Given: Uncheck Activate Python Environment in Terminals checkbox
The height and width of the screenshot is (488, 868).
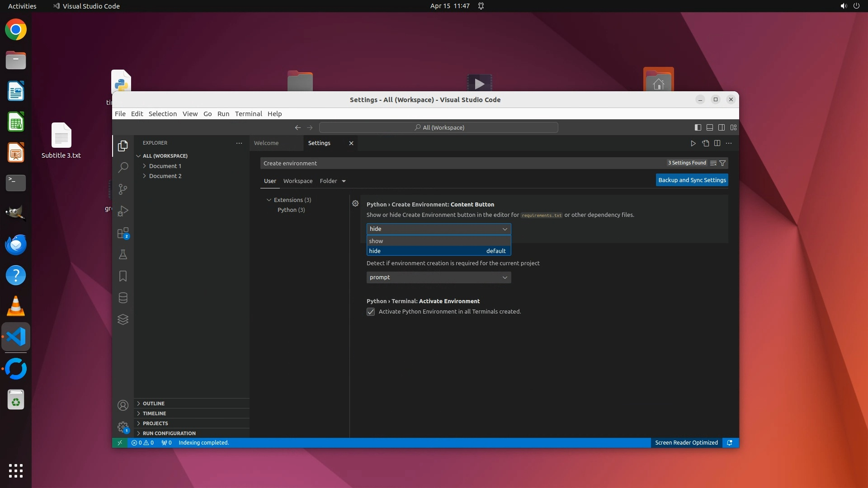Looking at the screenshot, I should pyautogui.click(x=371, y=312).
